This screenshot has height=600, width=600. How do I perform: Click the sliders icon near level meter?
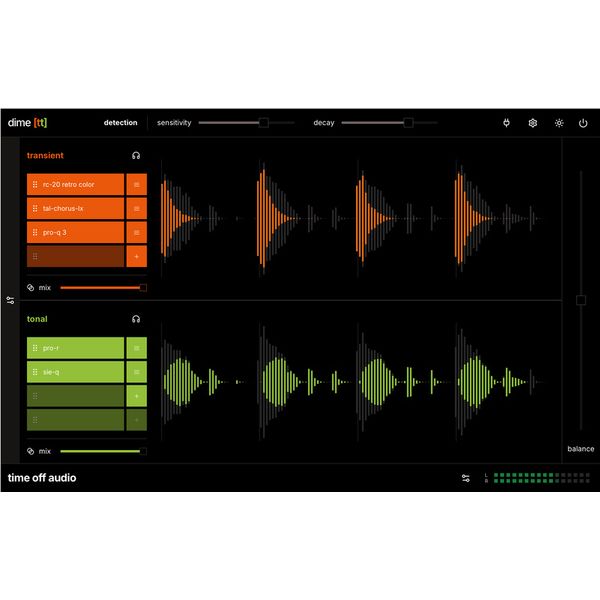coord(466,478)
